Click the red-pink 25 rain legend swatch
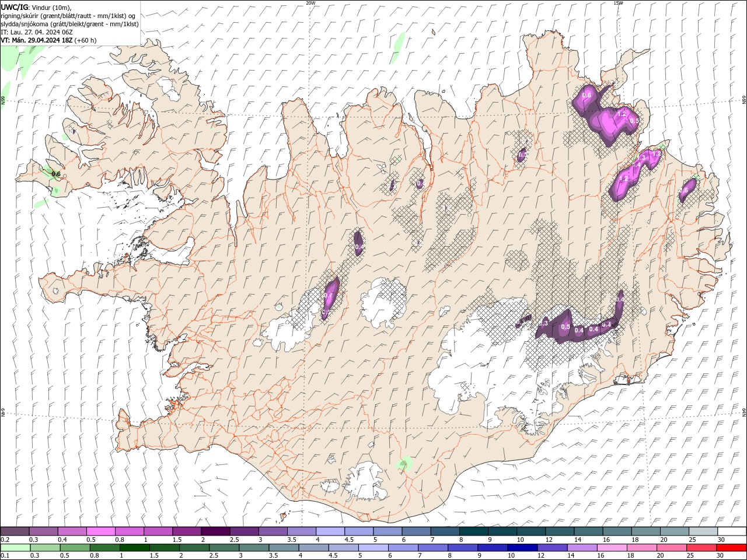This screenshot has height=560, width=747. pyautogui.click(x=701, y=548)
